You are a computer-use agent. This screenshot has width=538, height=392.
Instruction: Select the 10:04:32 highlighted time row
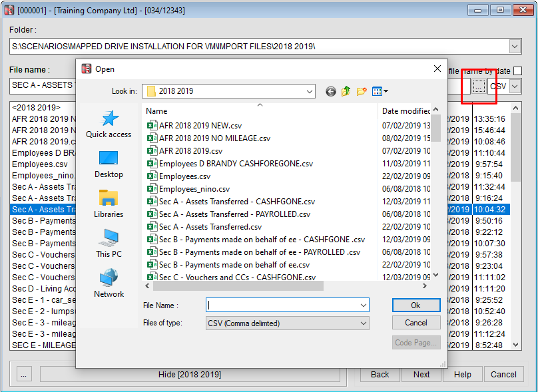(489, 210)
